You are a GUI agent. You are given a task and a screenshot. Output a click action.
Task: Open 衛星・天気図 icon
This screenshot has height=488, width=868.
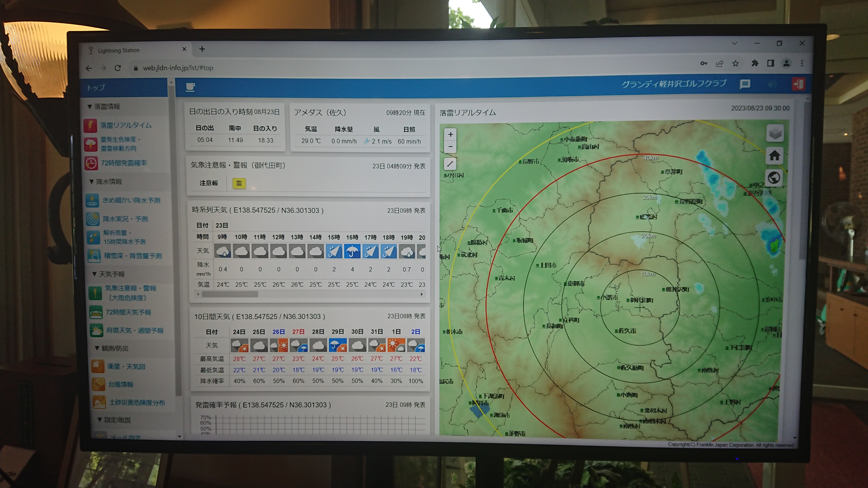click(x=98, y=366)
